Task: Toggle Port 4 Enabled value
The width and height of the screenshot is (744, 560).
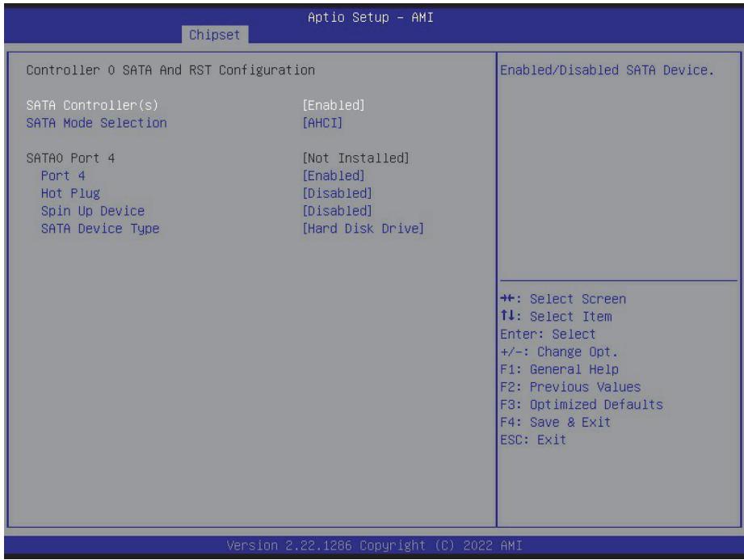Action: point(334,175)
